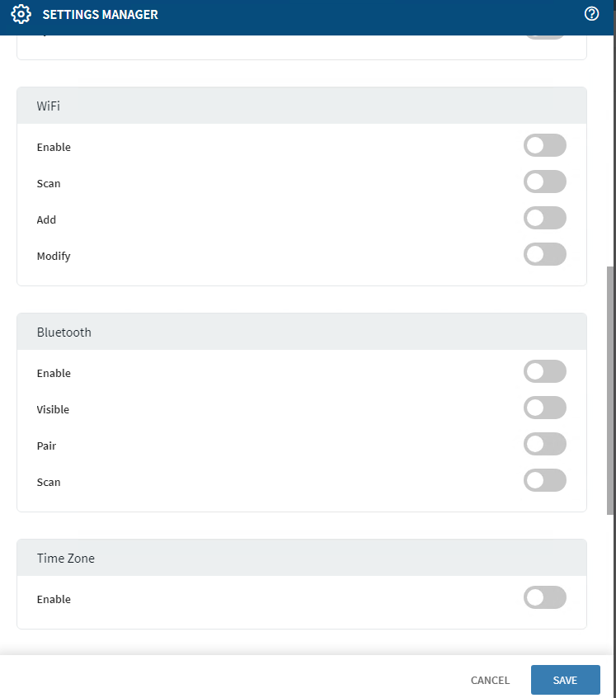This screenshot has width=616, height=698.
Task: Toggle the Bluetooth Visible switch
Action: click(x=544, y=408)
